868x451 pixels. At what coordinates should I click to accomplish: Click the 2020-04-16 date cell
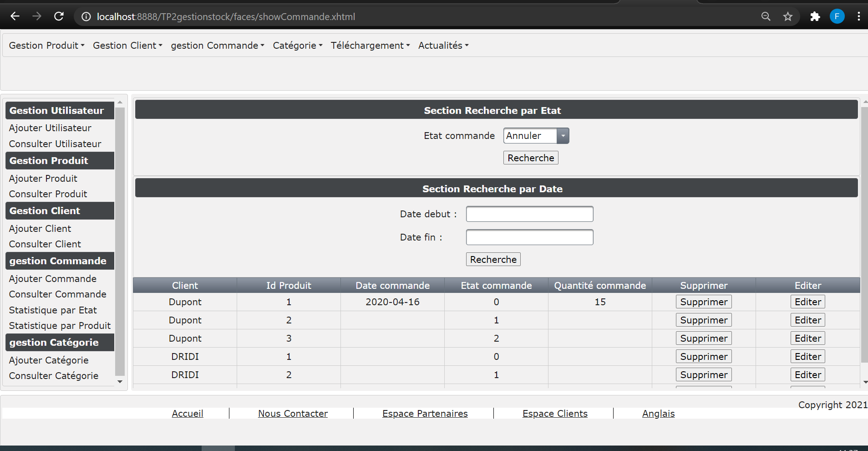coord(392,302)
